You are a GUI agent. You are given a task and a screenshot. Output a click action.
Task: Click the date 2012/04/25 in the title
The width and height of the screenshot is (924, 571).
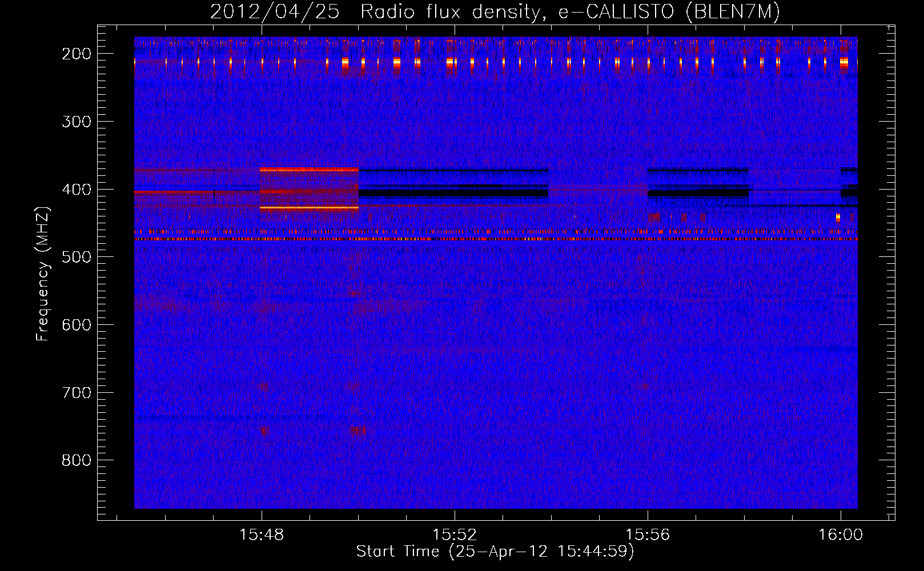[x=275, y=11]
